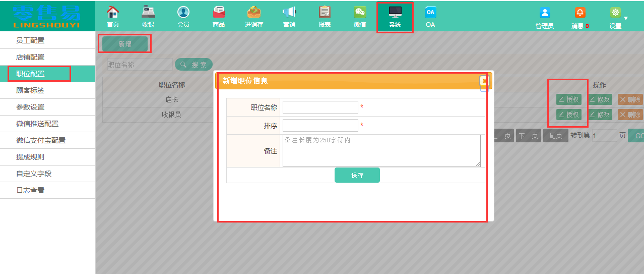This screenshot has height=274, width=644.
Task: Open the 首页 home icon
Action: tap(113, 12)
